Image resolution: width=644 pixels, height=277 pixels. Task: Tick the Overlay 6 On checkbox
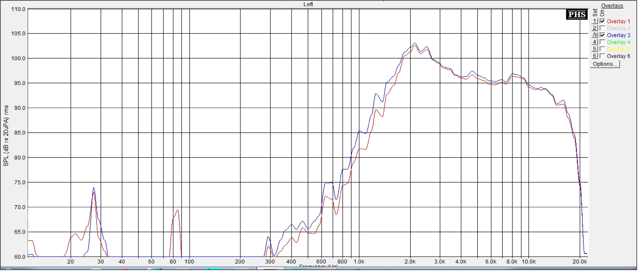coord(602,56)
